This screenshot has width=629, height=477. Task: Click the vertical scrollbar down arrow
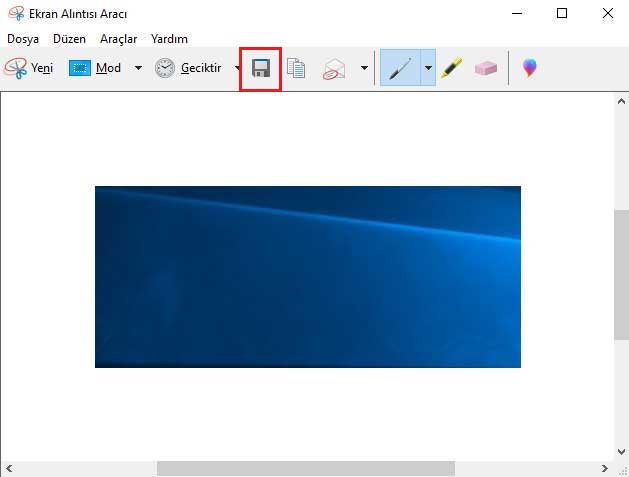621,452
